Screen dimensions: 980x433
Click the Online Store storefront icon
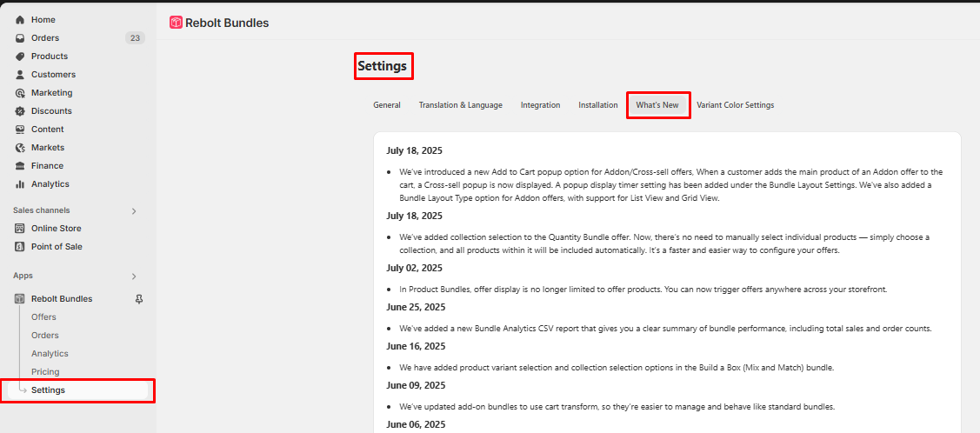[20, 228]
